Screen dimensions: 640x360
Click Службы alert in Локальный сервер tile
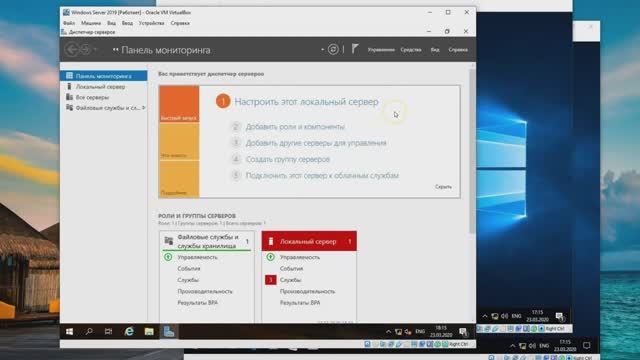pos(291,280)
